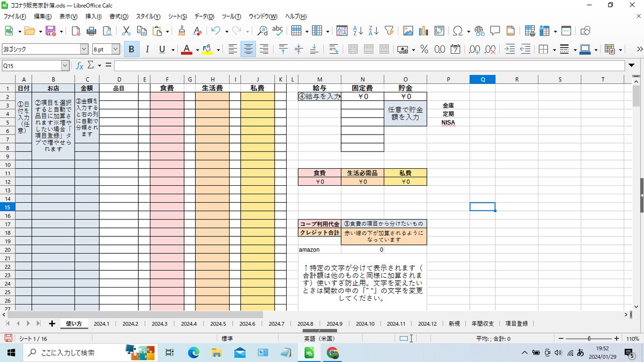Toggle print preview

(107, 31)
